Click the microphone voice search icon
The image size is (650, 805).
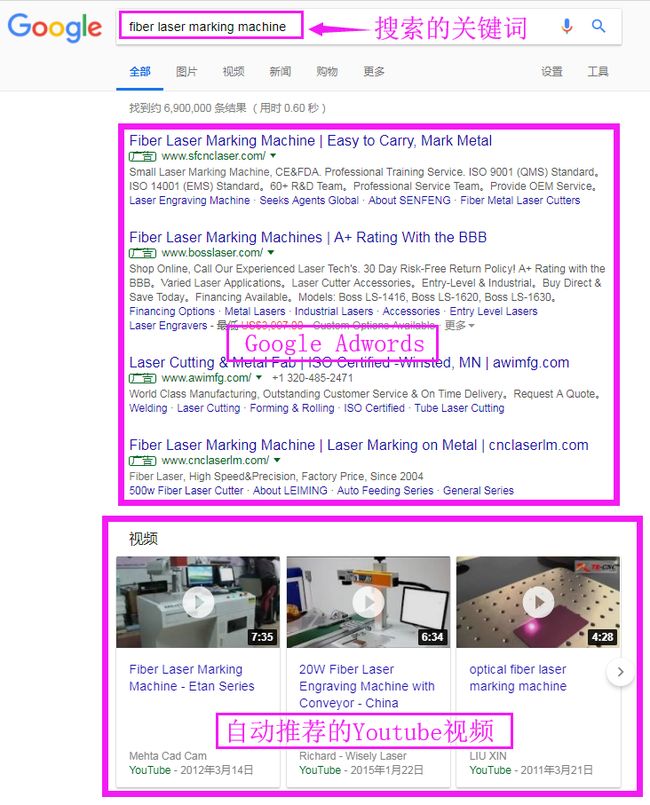pyautogui.click(x=567, y=26)
